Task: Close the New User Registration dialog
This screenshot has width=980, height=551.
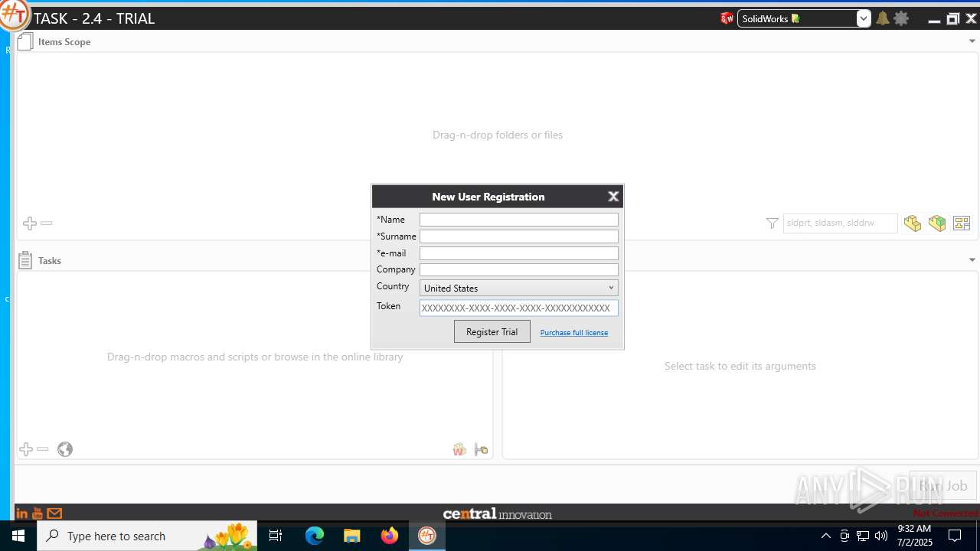Action: 613,197
